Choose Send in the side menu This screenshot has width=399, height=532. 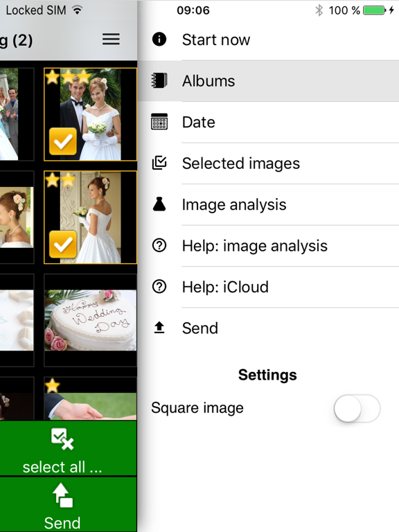click(268, 328)
